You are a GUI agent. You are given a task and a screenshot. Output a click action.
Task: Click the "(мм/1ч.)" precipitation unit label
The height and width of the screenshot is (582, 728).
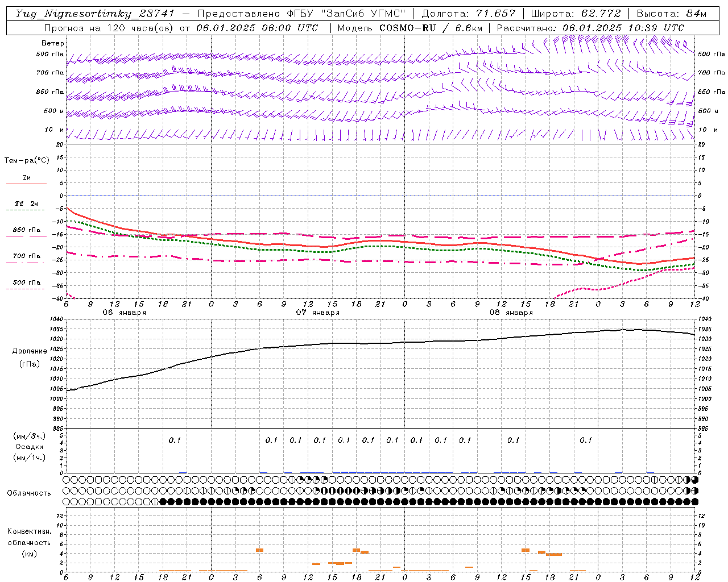point(29,458)
